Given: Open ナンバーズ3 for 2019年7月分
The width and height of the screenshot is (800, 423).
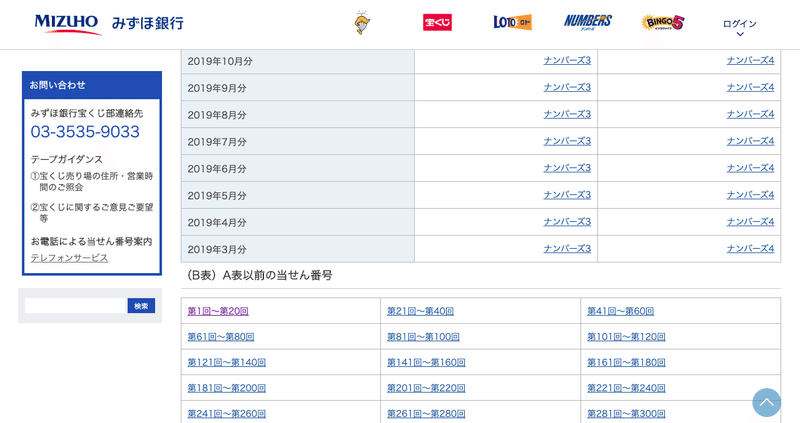Looking at the screenshot, I should click(567, 141).
